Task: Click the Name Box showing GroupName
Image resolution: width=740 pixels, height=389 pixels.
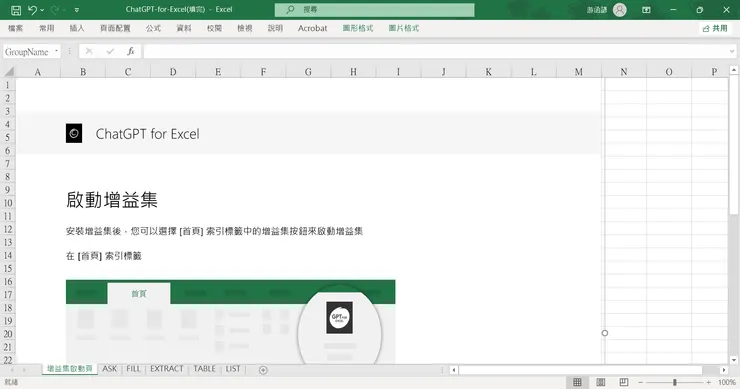Action: pos(27,51)
